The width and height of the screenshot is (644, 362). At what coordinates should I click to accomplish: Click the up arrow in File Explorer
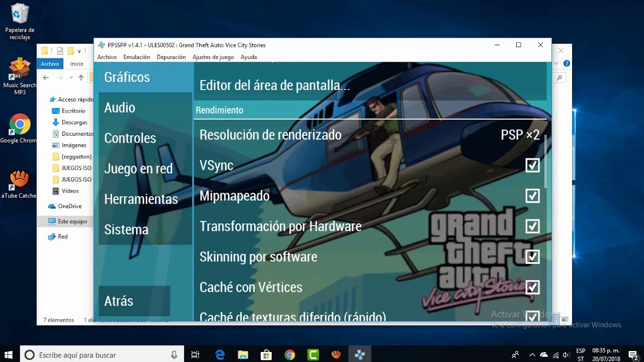coord(81,77)
